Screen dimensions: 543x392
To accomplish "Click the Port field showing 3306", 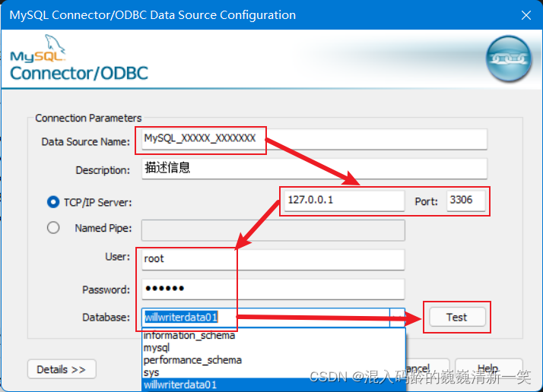I will (x=465, y=201).
